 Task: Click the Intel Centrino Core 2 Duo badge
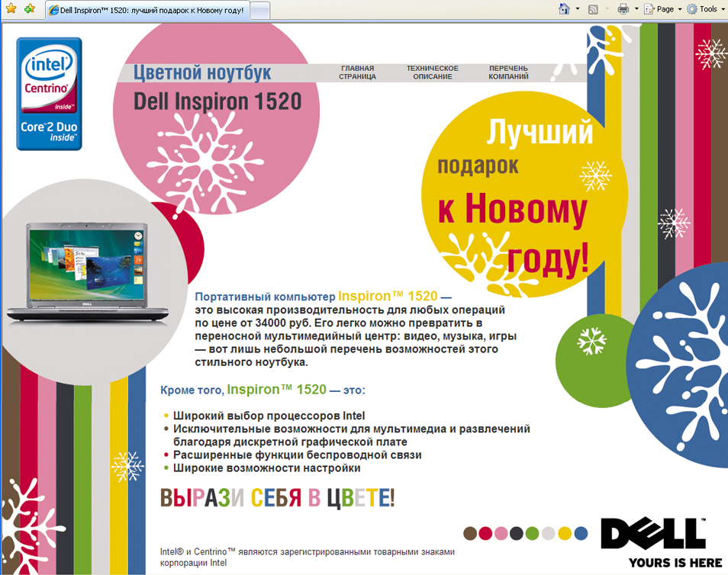click(48, 92)
